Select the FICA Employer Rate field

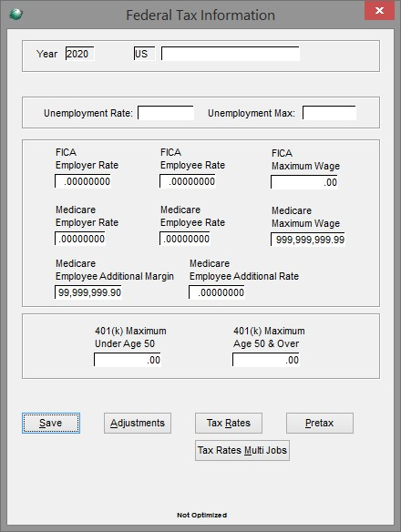[83, 181]
